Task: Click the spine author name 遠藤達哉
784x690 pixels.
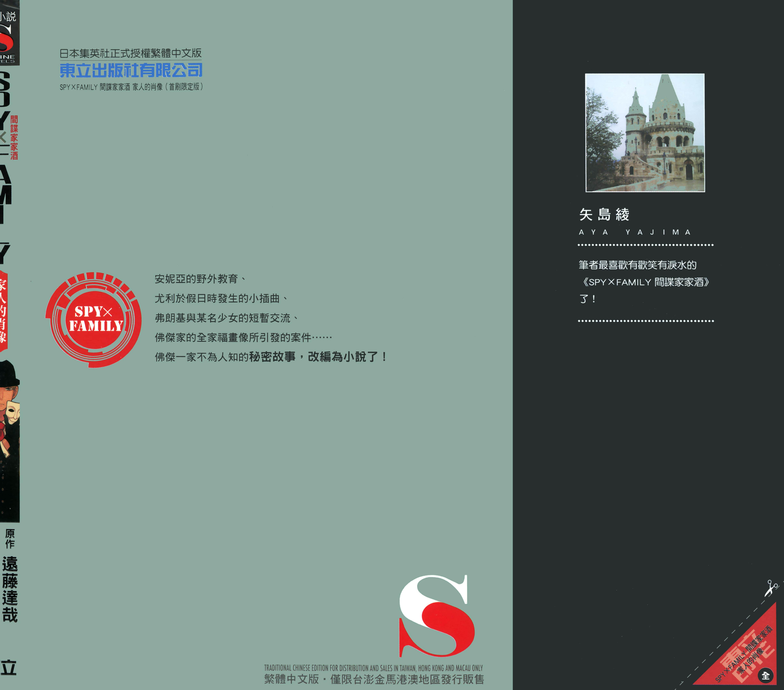Action: (10, 589)
